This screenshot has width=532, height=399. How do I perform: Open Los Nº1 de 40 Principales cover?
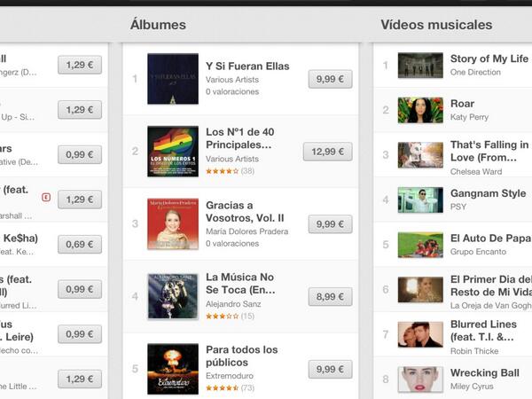coord(173,152)
